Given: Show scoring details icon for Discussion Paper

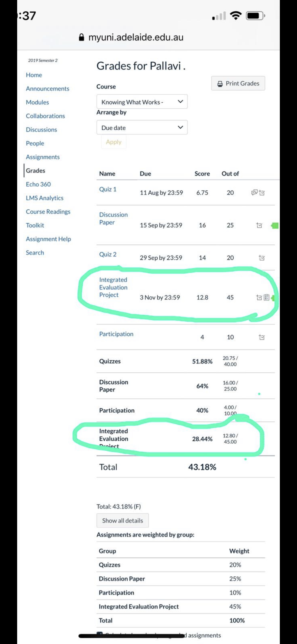Looking at the screenshot, I should [x=259, y=225].
